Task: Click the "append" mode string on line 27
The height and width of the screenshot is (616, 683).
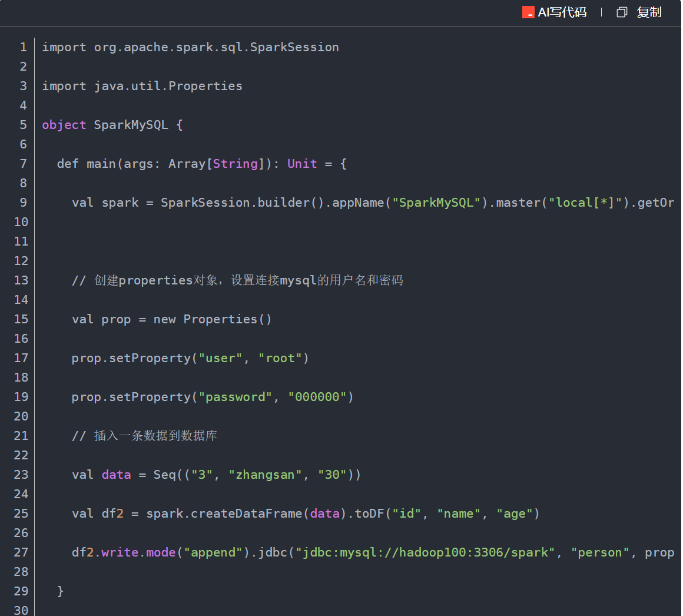Action: 214,552
